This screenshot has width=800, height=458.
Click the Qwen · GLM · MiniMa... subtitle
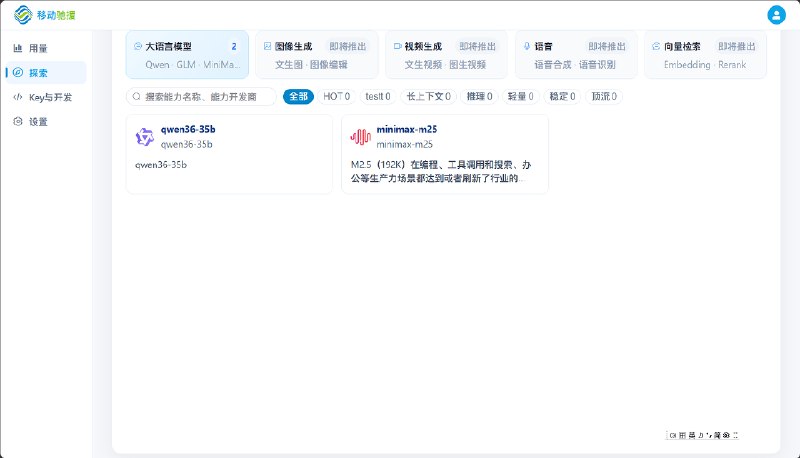pyautogui.click(x=192, y=65)
